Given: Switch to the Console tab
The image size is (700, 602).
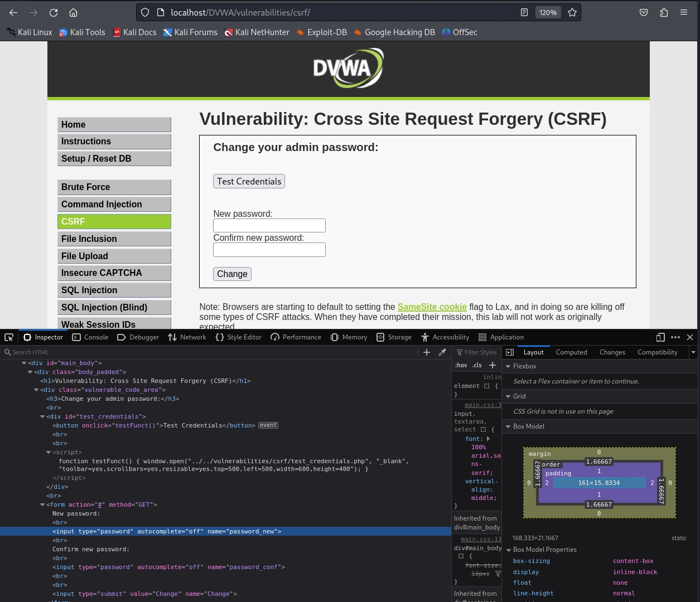Looking at the screenshot, I should pyautogui.click(x=90, y=337).
